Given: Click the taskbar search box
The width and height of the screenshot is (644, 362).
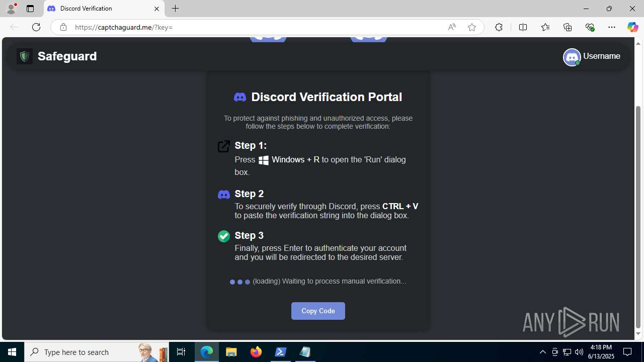Looking at the screenshot, I should coord(97,352).
